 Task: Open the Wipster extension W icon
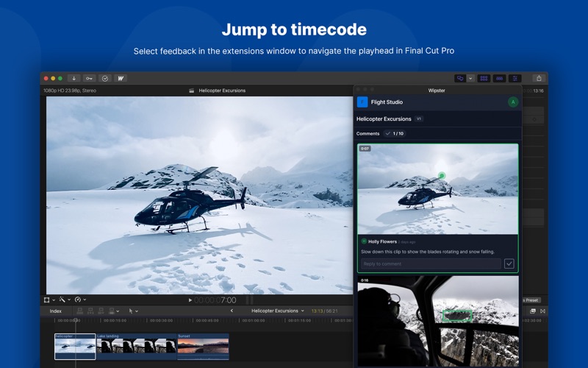coord(121,79)
